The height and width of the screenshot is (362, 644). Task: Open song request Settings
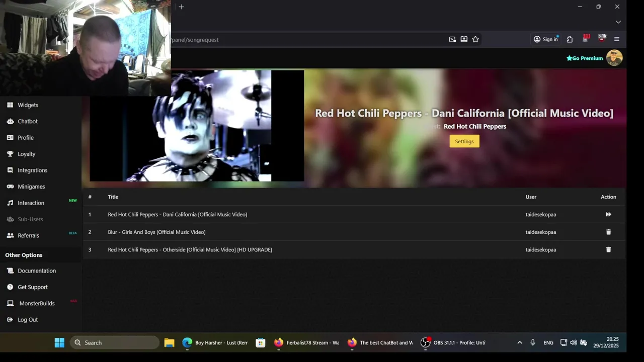(x=464, y=141)
